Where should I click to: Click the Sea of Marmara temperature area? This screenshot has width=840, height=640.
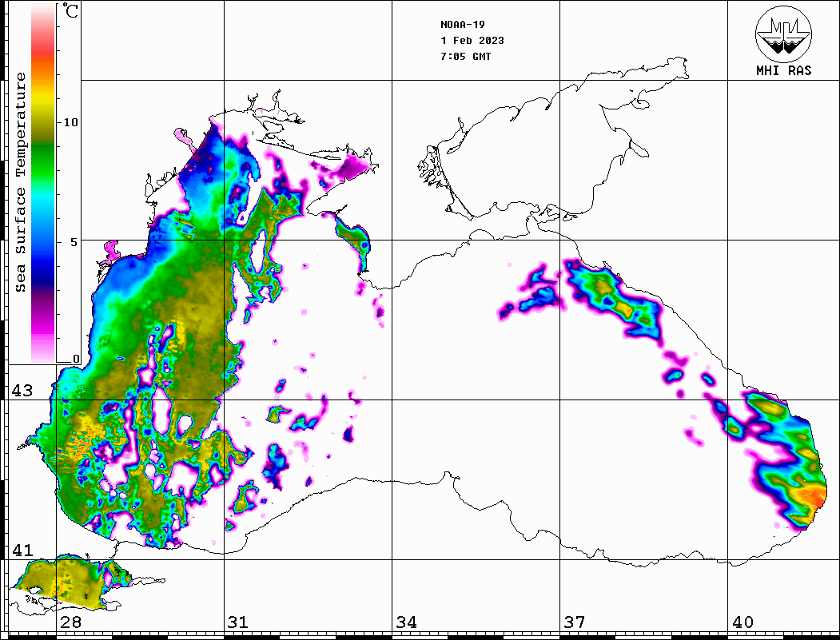point(67,582)
